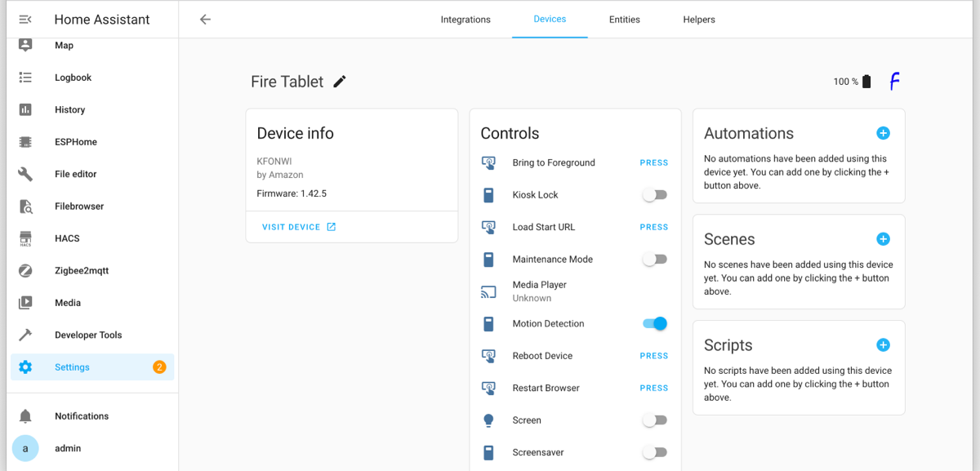Click the Media Player Unknown row
The image size is (980, 471).
[x=575, y=291]
